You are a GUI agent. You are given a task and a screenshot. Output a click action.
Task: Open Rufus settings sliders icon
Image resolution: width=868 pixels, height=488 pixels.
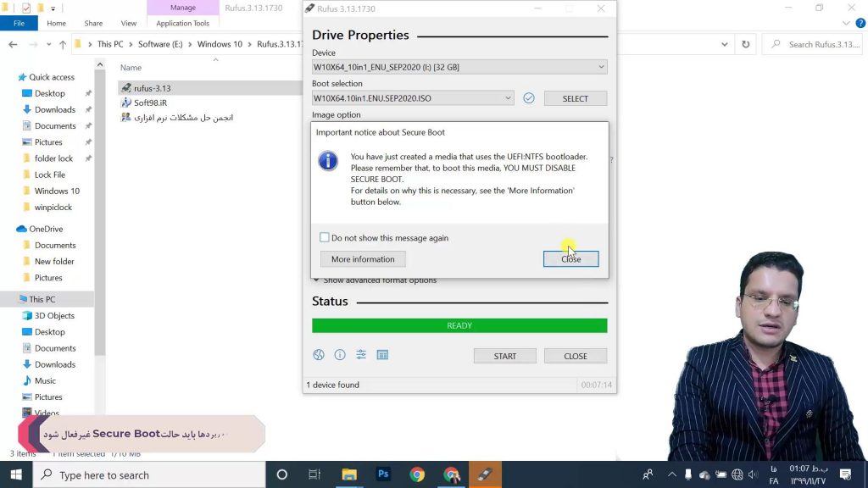click(x=361, y=355)
